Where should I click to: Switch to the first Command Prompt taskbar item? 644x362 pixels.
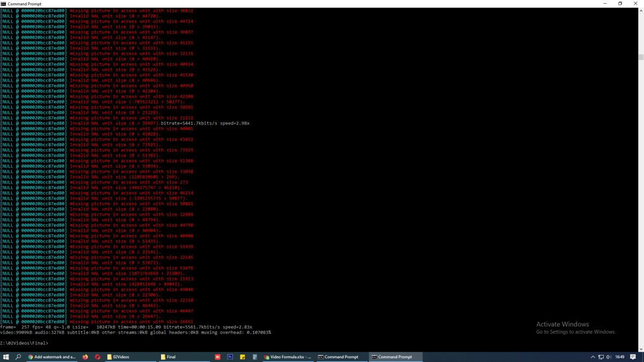(x=341, y=357)
